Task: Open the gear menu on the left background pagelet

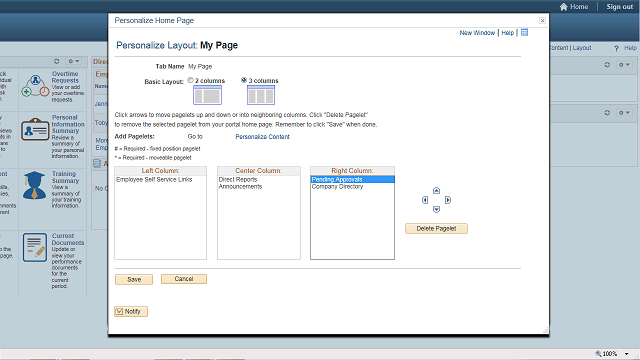Action: [x=74, y=61]
